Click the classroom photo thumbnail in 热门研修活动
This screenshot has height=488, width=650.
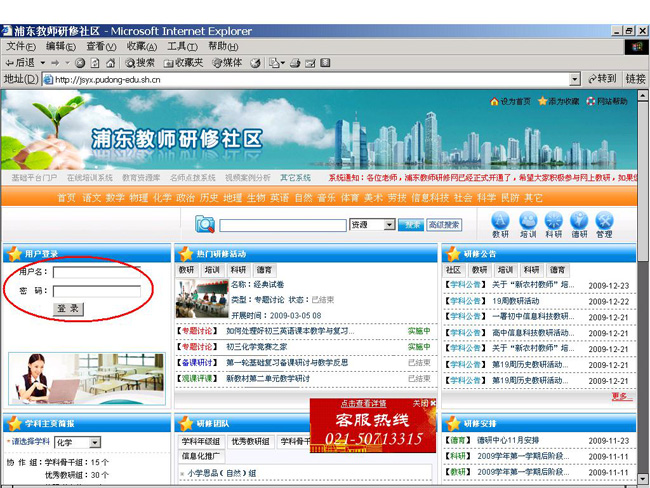[202, 299]
